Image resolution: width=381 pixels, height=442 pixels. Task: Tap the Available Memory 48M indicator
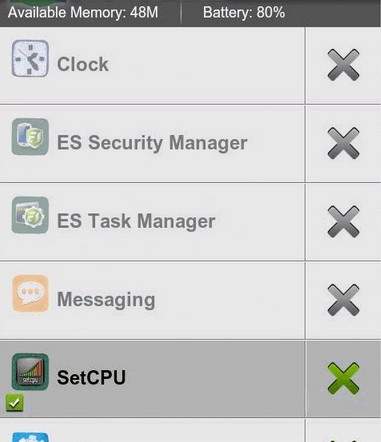pyautogui.click(x=83, y=13)
